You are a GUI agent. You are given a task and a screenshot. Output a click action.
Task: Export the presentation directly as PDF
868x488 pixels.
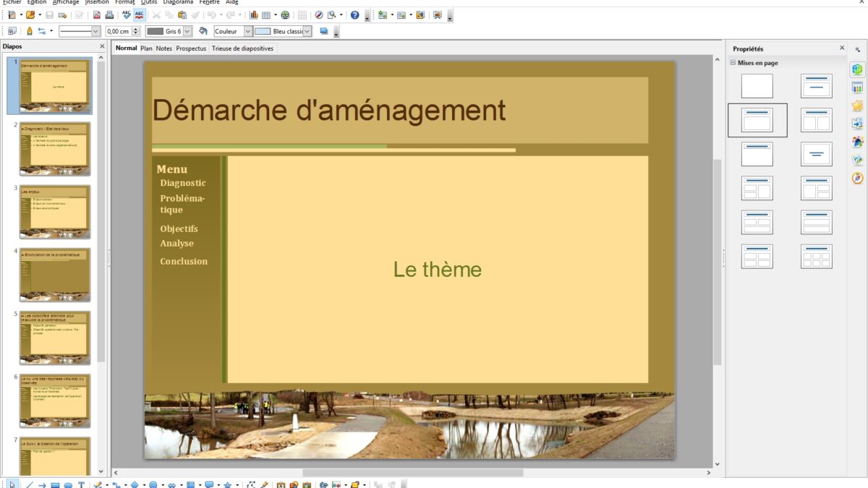click(97, 15)
